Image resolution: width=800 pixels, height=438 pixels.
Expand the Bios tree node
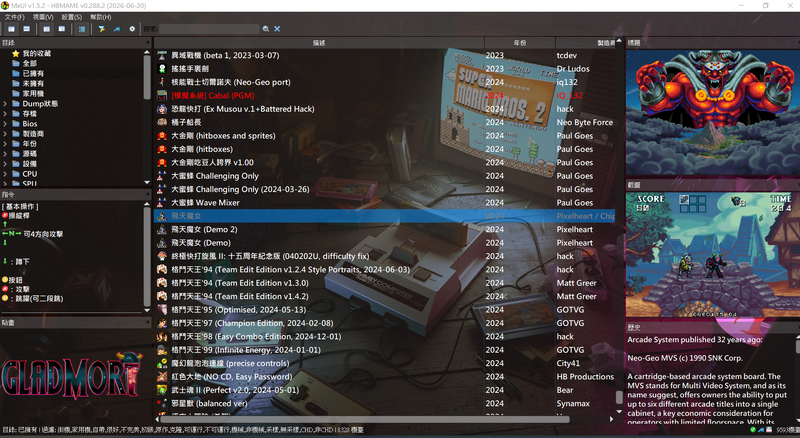tap(5, 124)
